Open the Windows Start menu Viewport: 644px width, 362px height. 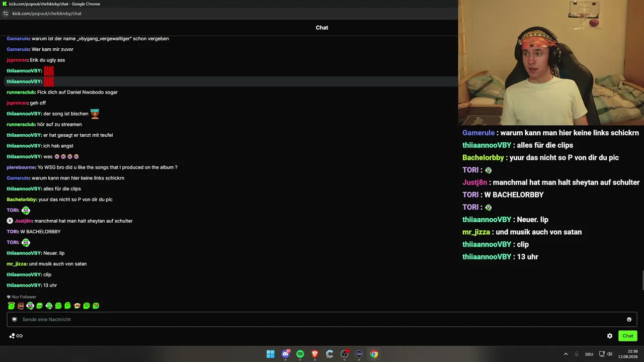coord(271,354)
